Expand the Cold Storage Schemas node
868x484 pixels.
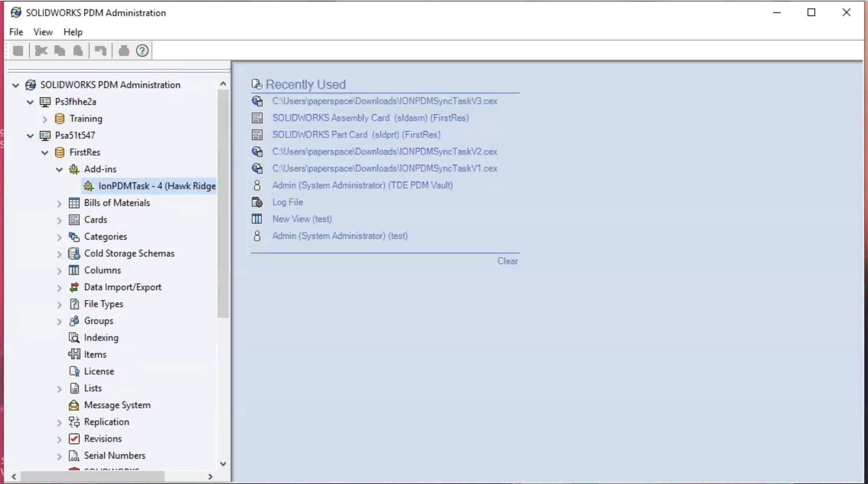click(x=59, y=254)
